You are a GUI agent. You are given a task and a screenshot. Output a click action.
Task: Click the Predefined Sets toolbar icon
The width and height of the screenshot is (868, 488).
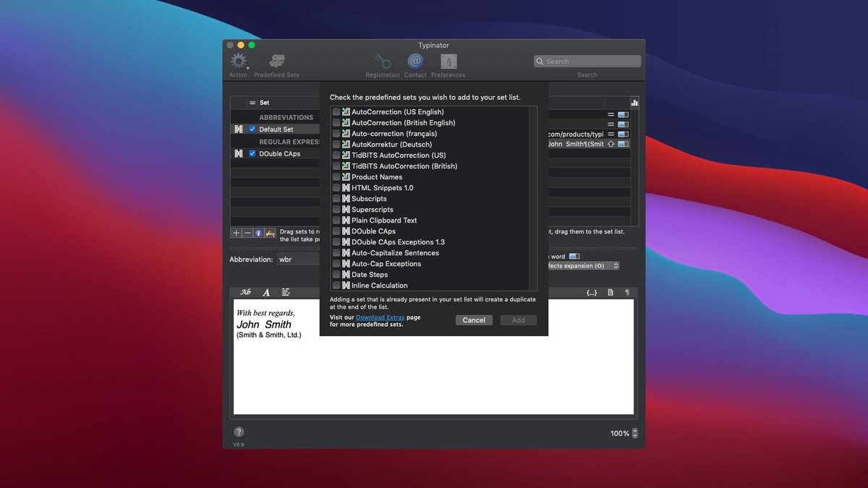click(x=276, y=62)
